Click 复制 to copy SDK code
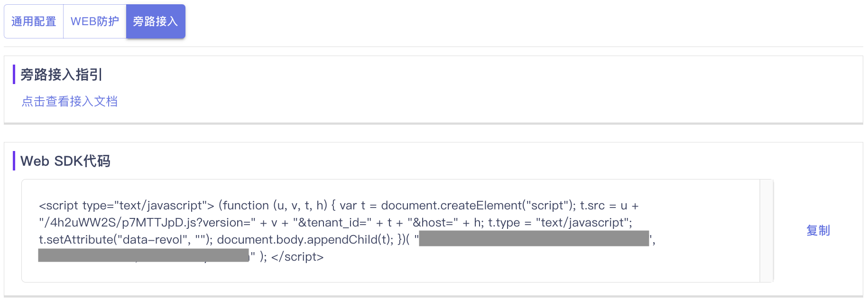This screenshot has height=302, width=868. [818, 231]
